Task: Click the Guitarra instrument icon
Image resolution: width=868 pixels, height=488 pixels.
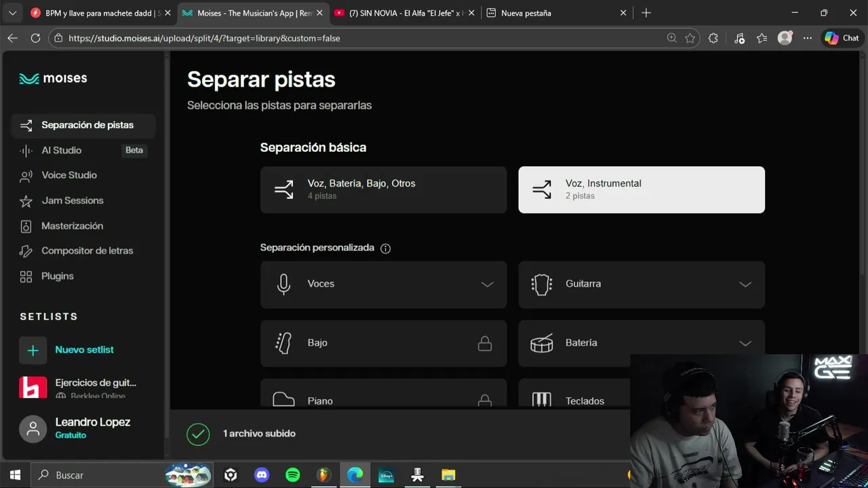Action: (x=541, y=285)
